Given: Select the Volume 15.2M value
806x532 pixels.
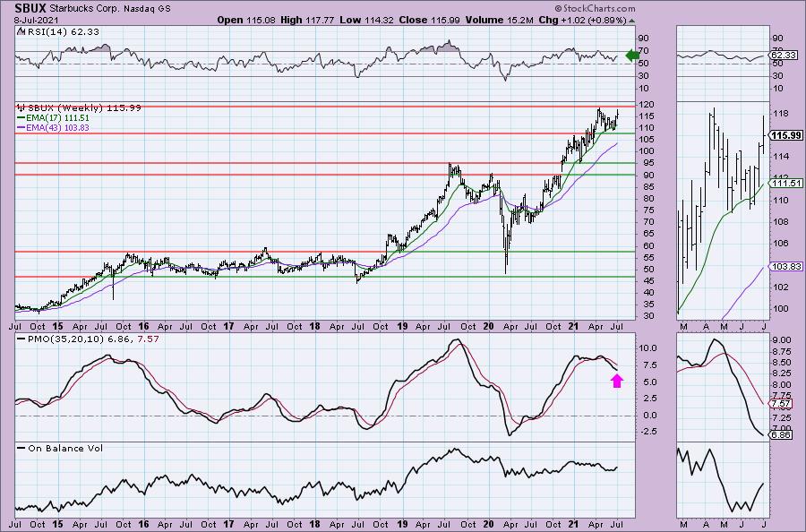Looking at the screenshot, I should 500,20.
